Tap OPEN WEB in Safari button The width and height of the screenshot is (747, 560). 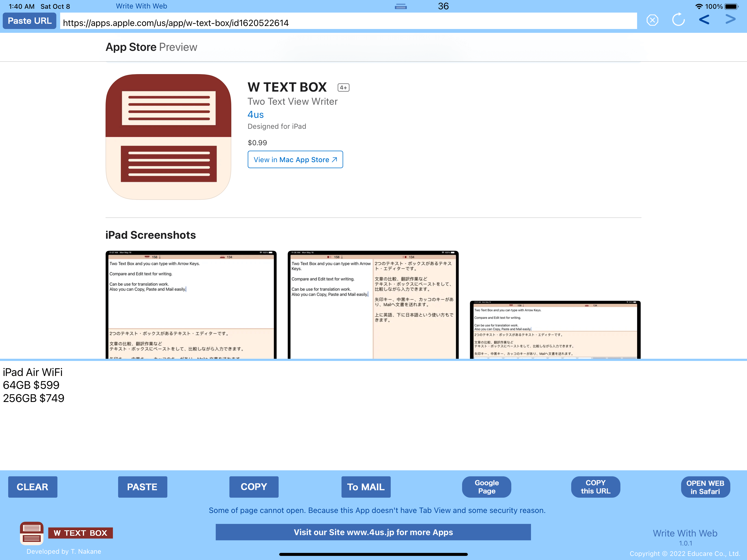[705, 487]
